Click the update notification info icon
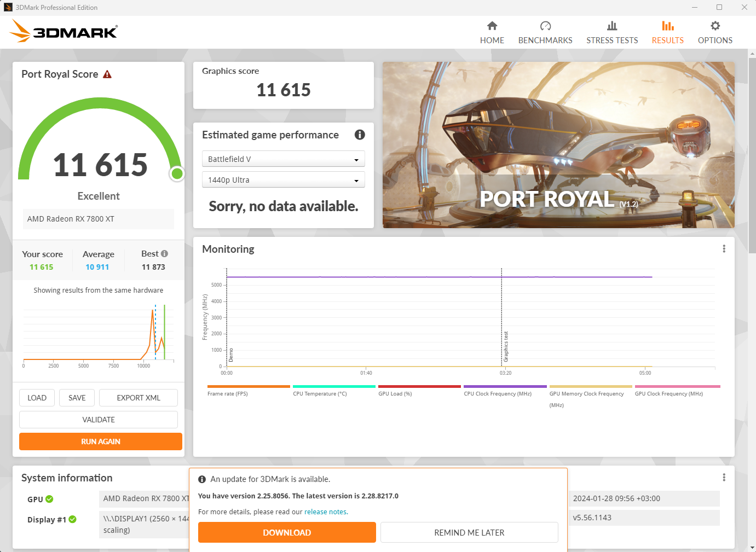Image resolution: width=756 pixels, height=552 pixels. tap(202, 479)
